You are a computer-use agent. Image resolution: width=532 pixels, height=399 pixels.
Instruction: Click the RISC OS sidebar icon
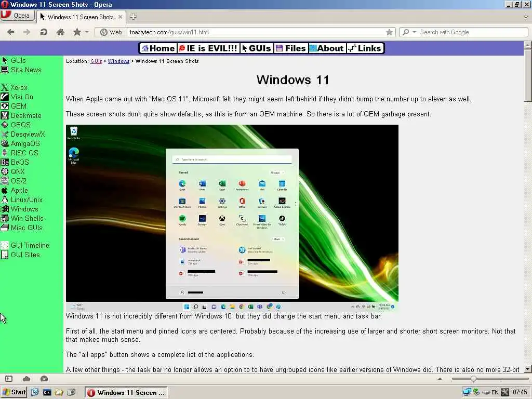4,153
